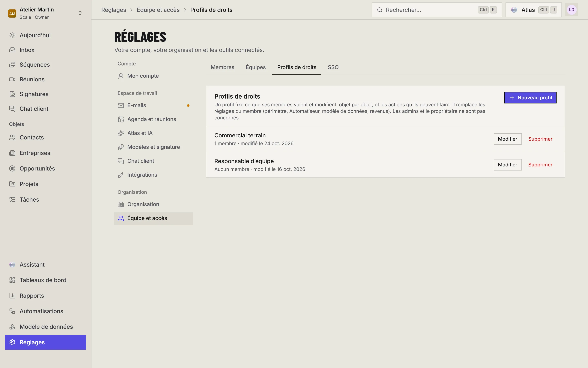Click the Intégrations plug icon
Image resolution: width=588 pixels, height=368 pixels.
121,175
